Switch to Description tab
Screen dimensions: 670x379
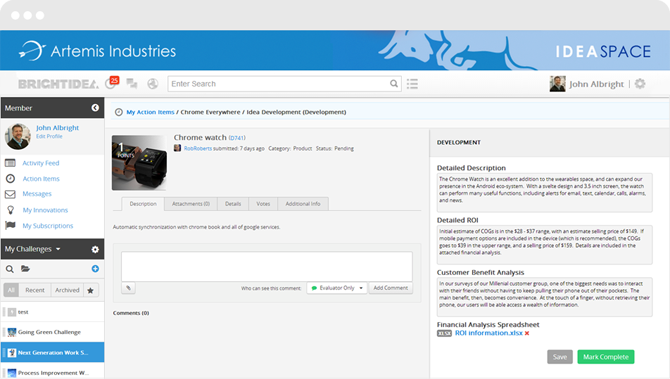coord(143,204)
